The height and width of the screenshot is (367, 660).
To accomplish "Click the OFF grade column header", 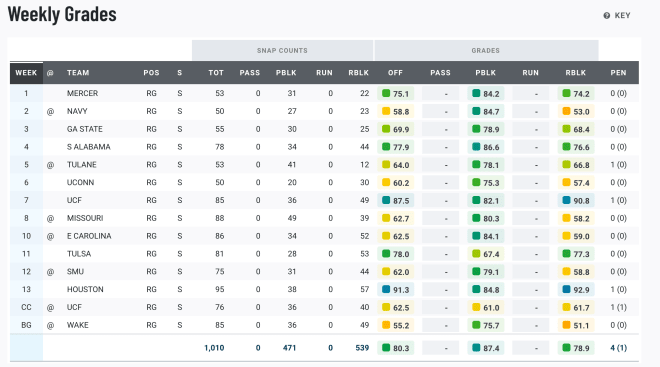I will pyautogui.click(x=395, y=73).
